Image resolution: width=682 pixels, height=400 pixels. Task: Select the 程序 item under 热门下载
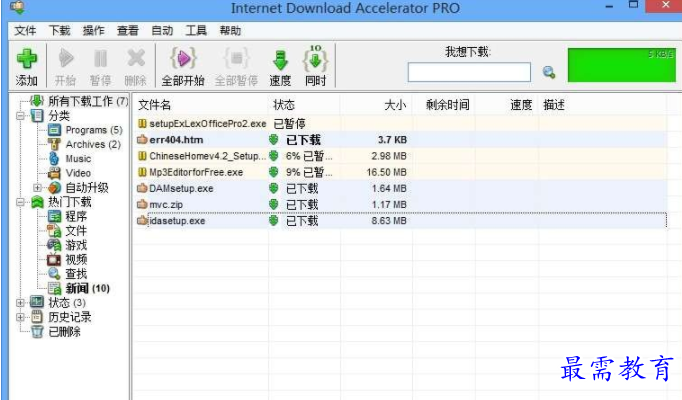(x=76, y=216)
